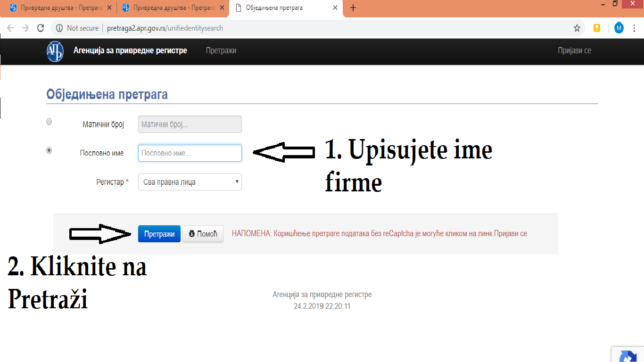Select the Обједињена претрага tab
The image size is (644, 362).
tap(287, 8)
